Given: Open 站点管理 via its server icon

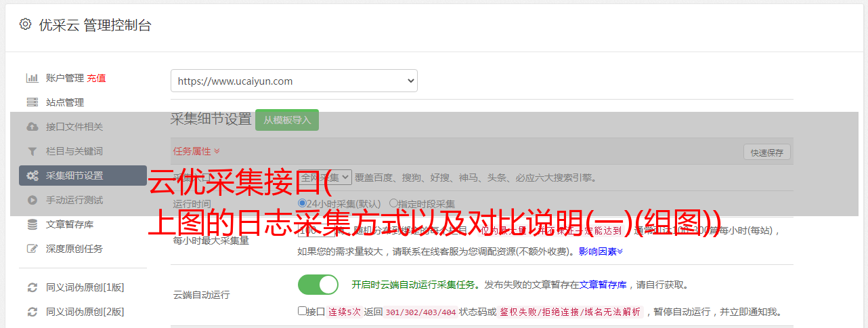Looking at the screenshot, I should coord(32,102).
